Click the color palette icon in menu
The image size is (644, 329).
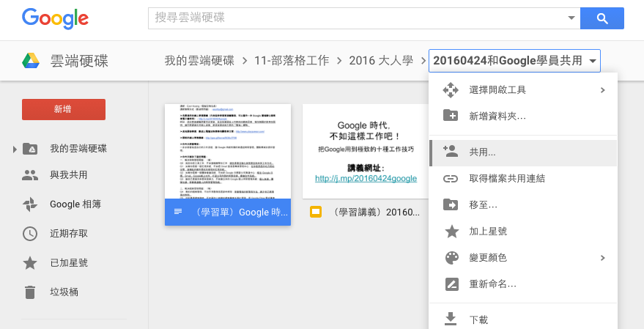tap(452, 258)
